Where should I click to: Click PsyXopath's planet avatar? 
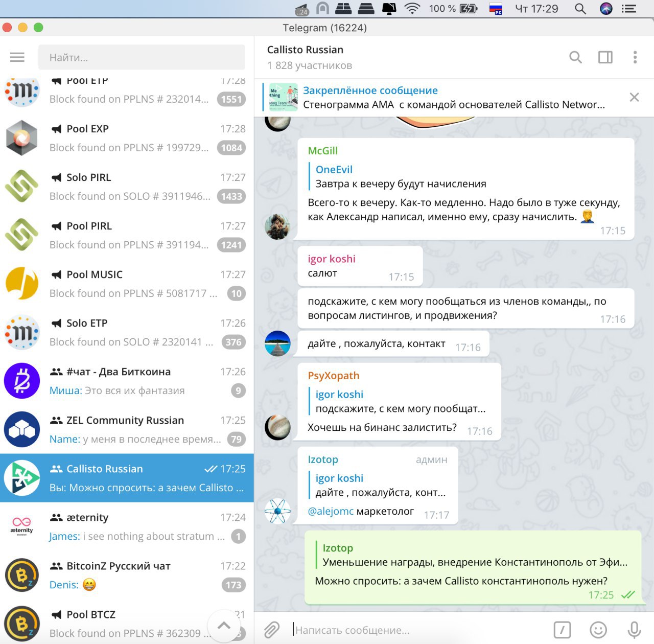277,427
